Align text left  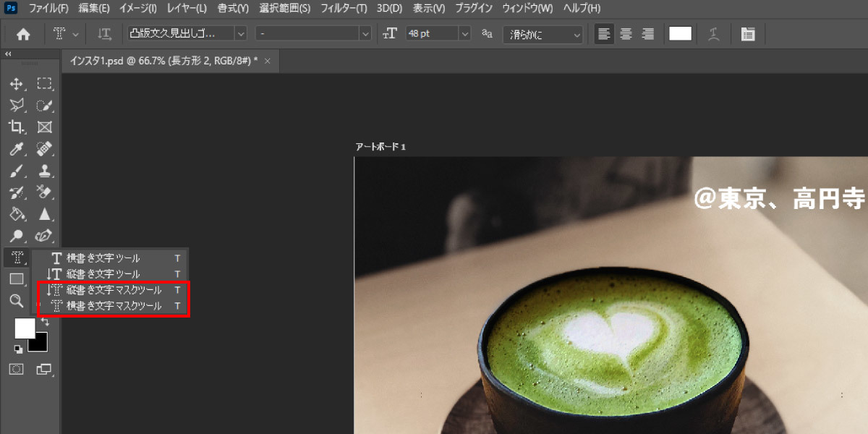point(604,34)
